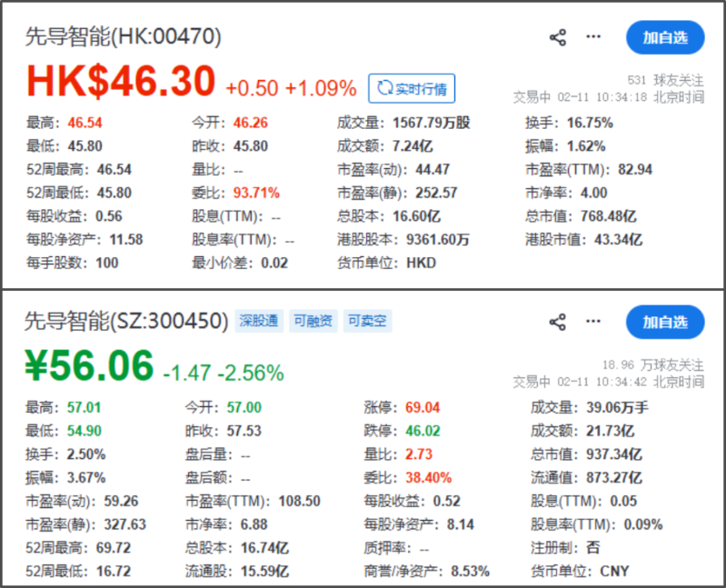The image size is (726, 588).
Task: Click the 市盈率(TTM) 82.94 value
Action: 632,169
